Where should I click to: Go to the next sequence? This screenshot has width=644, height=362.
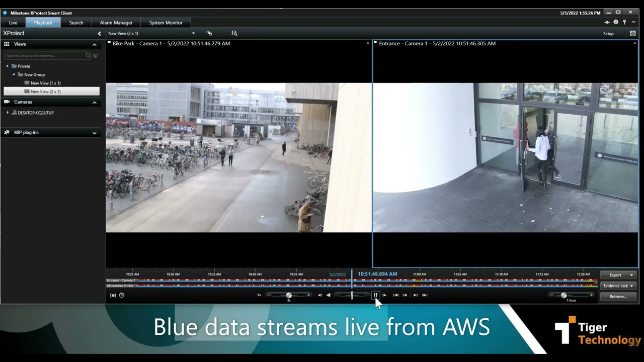click(415, 295)
